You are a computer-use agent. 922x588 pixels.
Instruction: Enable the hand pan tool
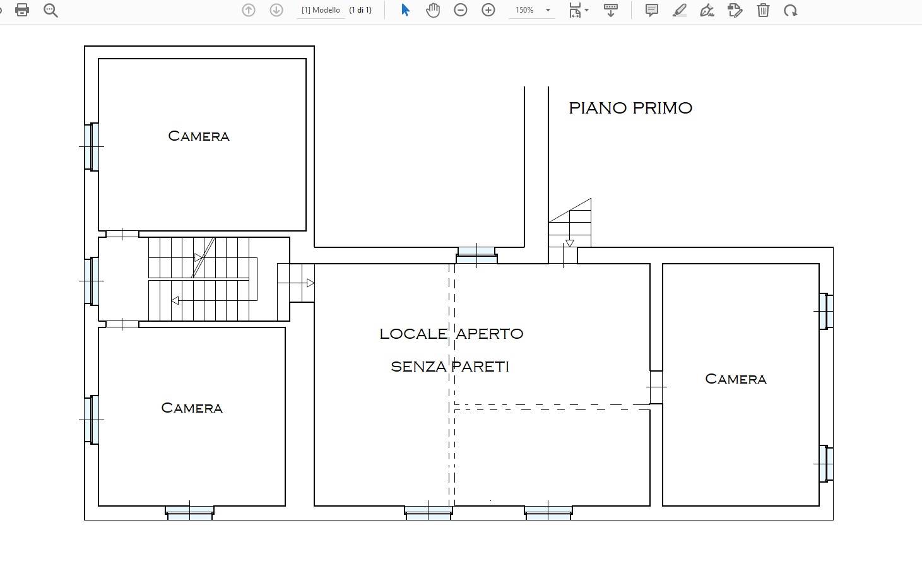433,10
